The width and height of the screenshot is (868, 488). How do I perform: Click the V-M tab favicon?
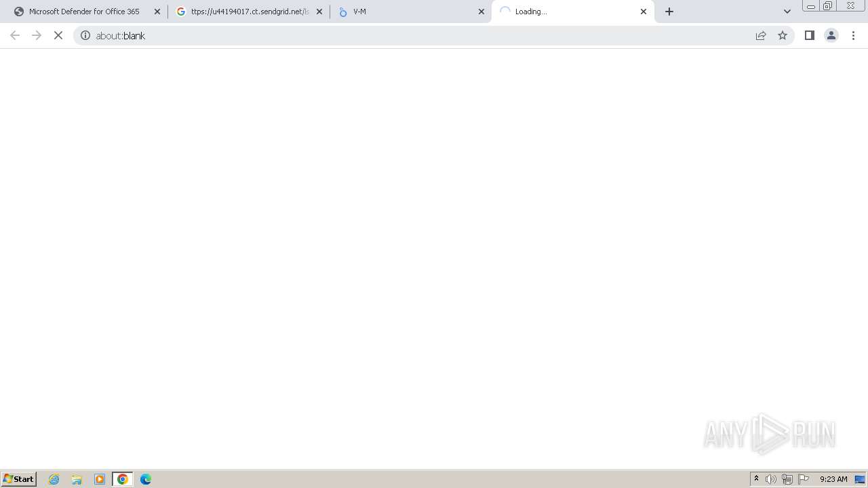click(343, 12)
